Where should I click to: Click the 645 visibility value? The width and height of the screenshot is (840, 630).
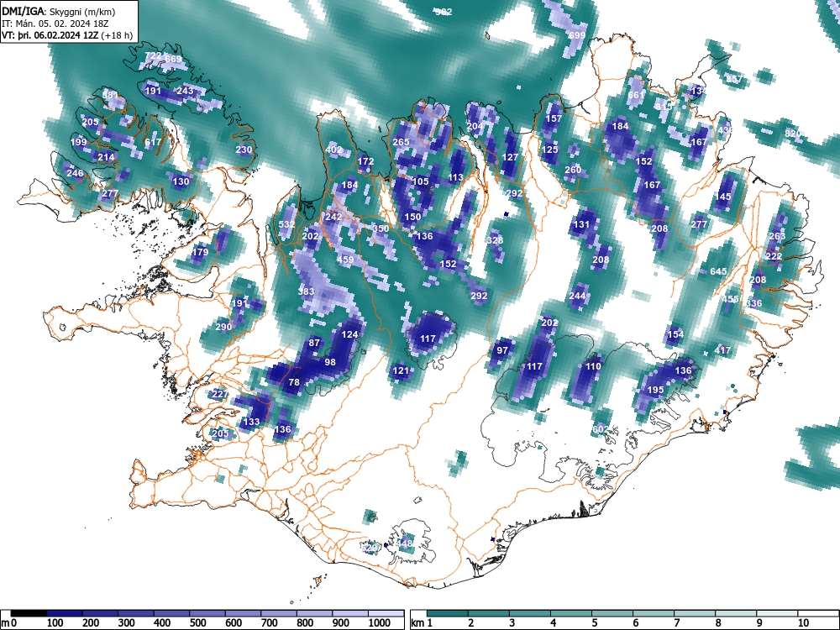click(718, 271)
